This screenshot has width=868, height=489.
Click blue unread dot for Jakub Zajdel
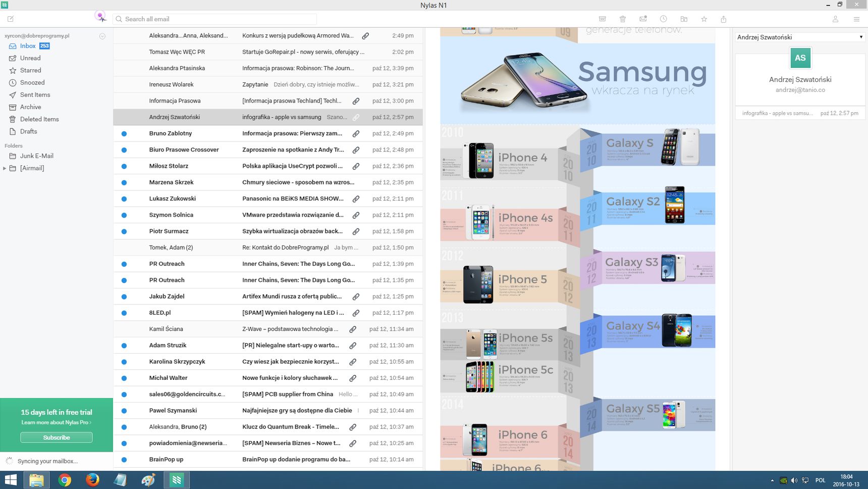[x=124, y=297]
